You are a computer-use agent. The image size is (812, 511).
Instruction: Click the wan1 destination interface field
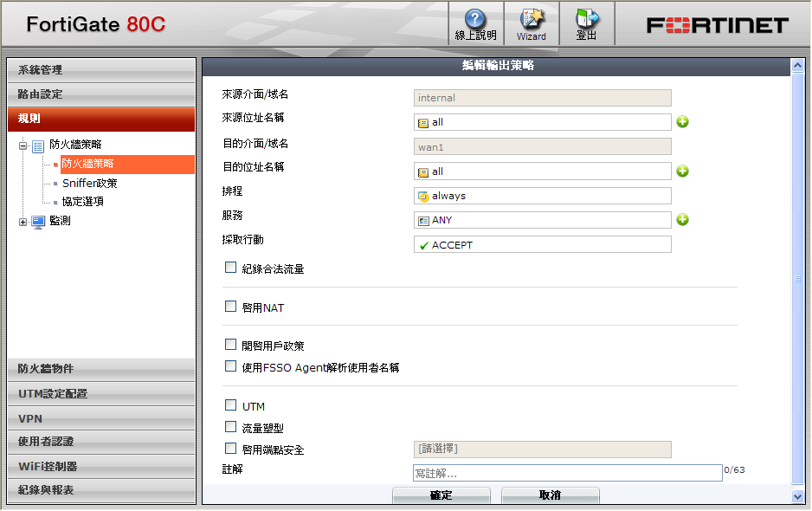(x=542, y=146)
